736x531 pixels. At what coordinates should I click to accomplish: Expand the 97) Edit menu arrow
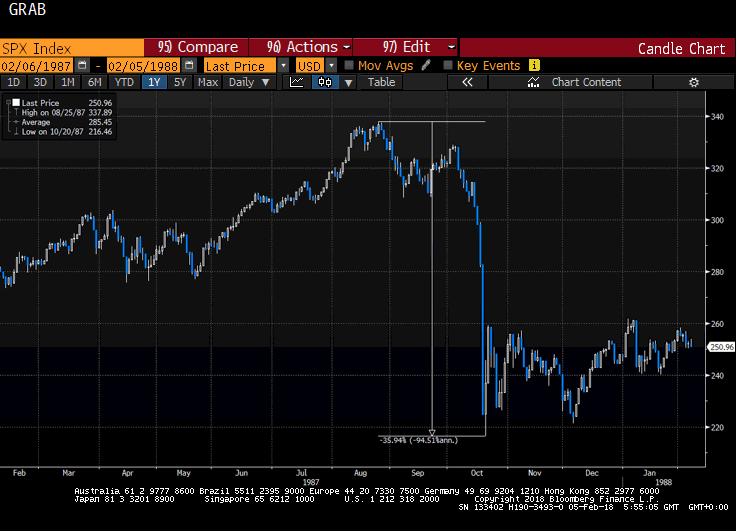[x=451, y=47]
